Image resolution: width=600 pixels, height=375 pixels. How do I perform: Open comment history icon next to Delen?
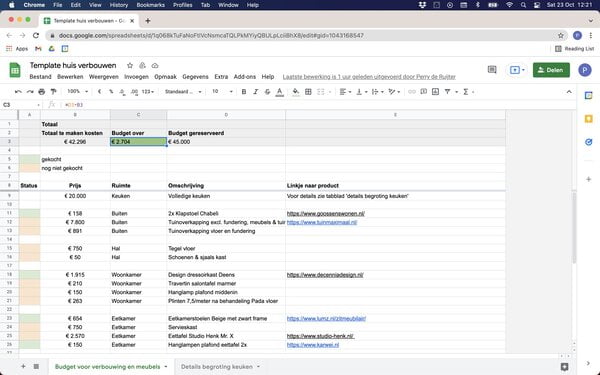coord(492,70)
